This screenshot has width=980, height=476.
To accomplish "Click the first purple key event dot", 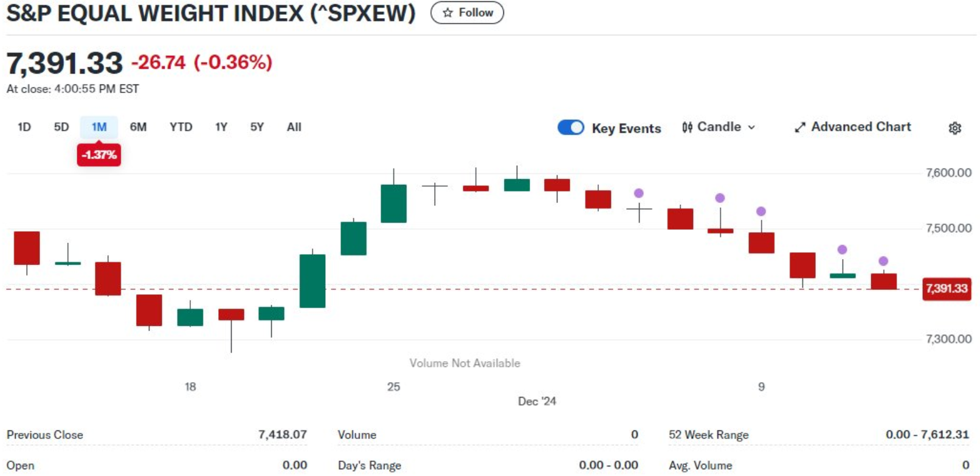I will (638, 193).
